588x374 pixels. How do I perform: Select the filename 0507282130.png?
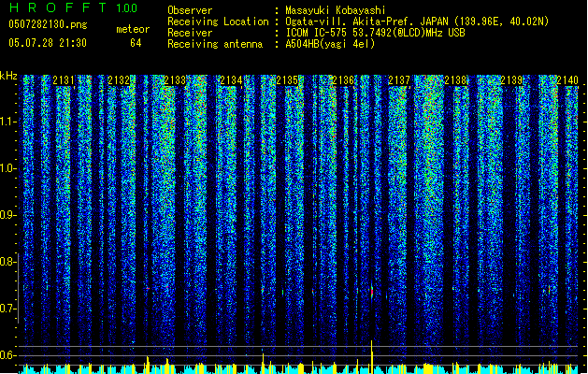(x=48, y=24)
